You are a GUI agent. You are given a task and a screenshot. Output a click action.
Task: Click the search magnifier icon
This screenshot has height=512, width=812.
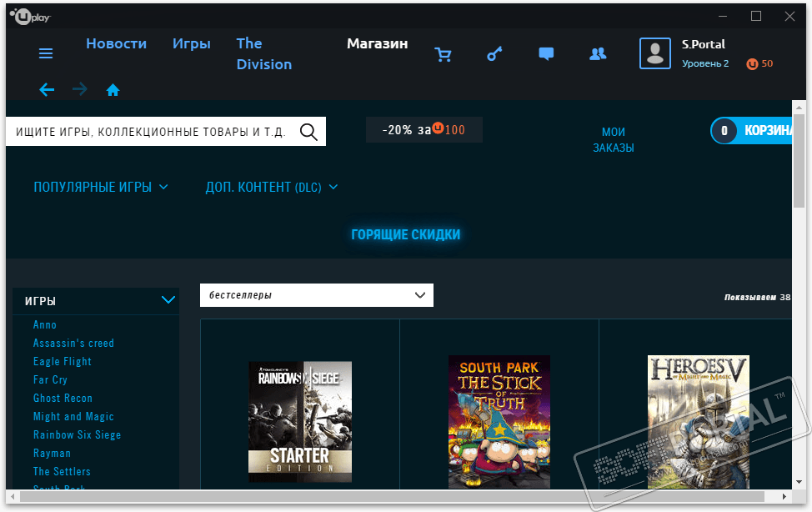(308, 132)
